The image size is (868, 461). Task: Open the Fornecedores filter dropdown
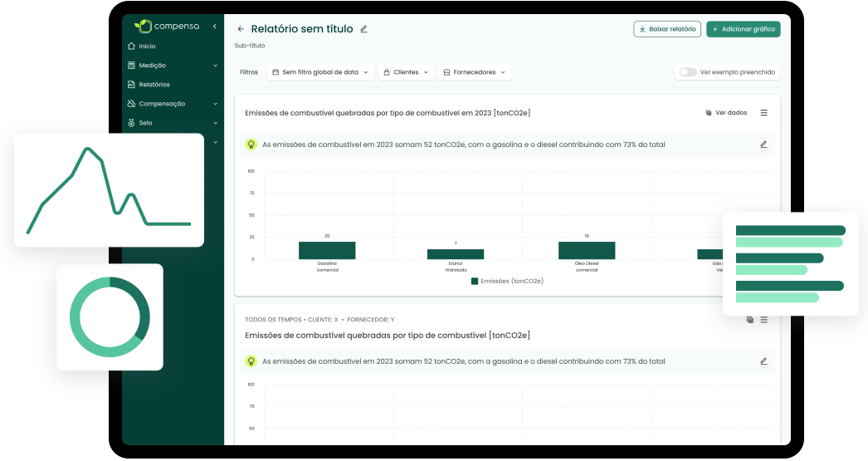pos(474,72)
